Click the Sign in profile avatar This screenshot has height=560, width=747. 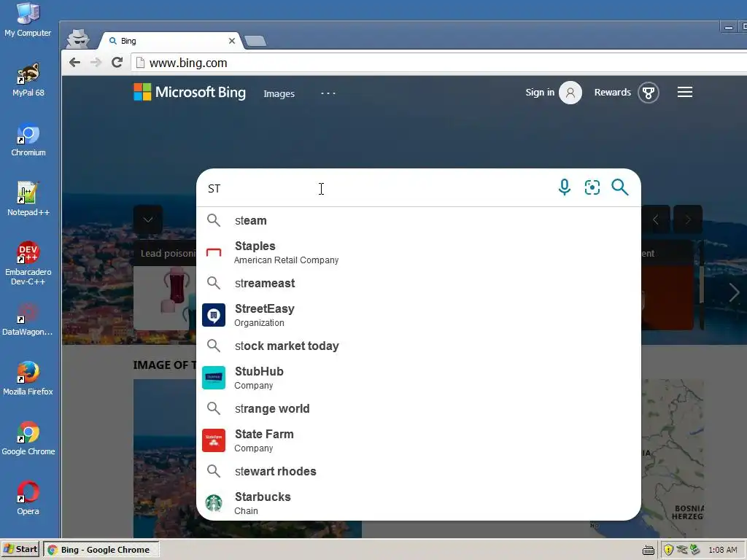tap(570, 93)
